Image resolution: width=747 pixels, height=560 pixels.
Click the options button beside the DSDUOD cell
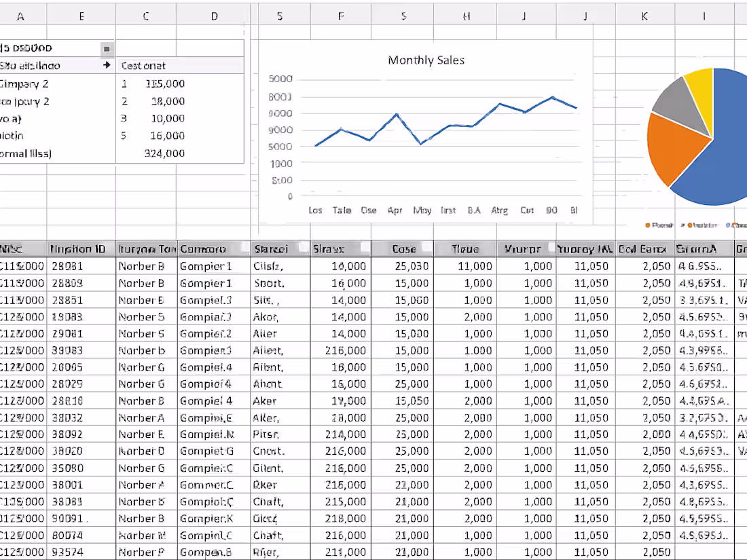coord(107,49)
